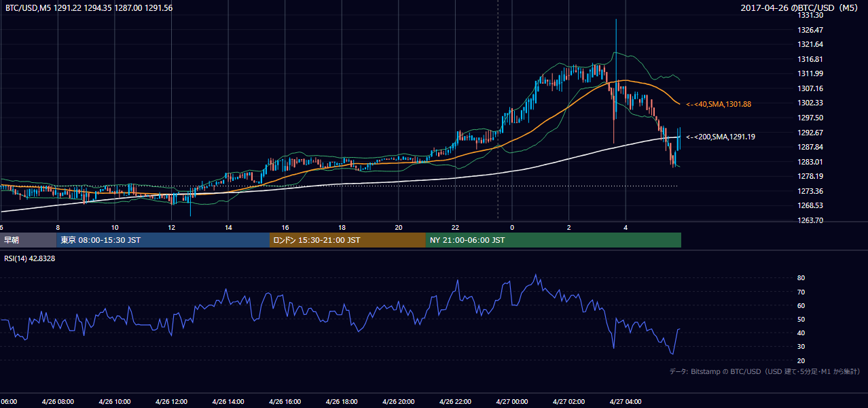Click hour tick 4 under price chart
The image size is (868, 408).
click(626, 227)
